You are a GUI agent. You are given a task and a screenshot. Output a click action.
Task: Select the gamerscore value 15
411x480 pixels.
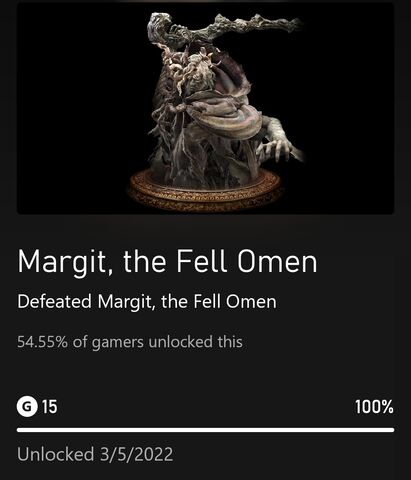[x=49, y=407]
